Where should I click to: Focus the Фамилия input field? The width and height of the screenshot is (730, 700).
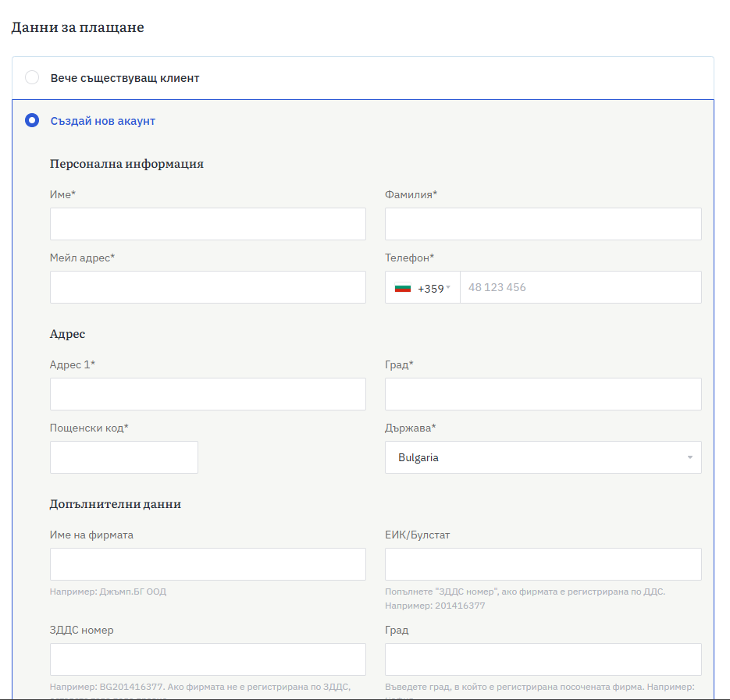tap(543, 224)
